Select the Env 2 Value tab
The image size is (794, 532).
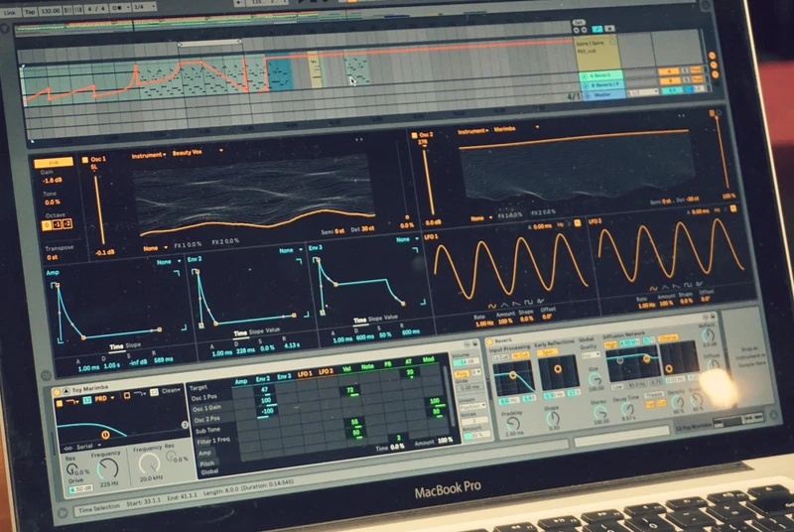[x=272, y=331]
